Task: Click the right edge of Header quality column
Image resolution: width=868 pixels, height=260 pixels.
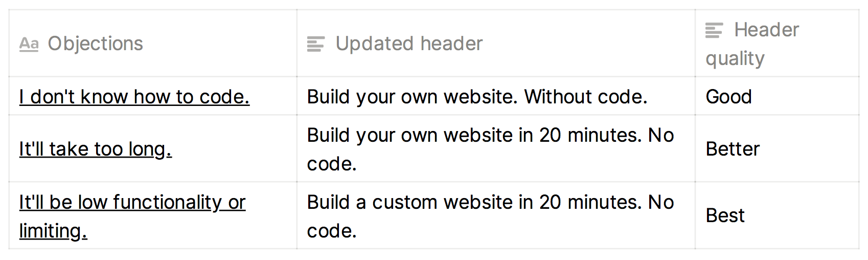Action: point(859,44)
